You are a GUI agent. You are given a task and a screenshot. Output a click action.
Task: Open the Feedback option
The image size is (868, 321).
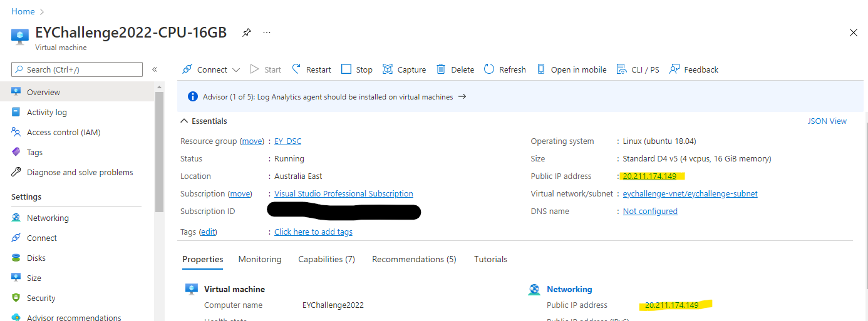[x=694, y=69]
